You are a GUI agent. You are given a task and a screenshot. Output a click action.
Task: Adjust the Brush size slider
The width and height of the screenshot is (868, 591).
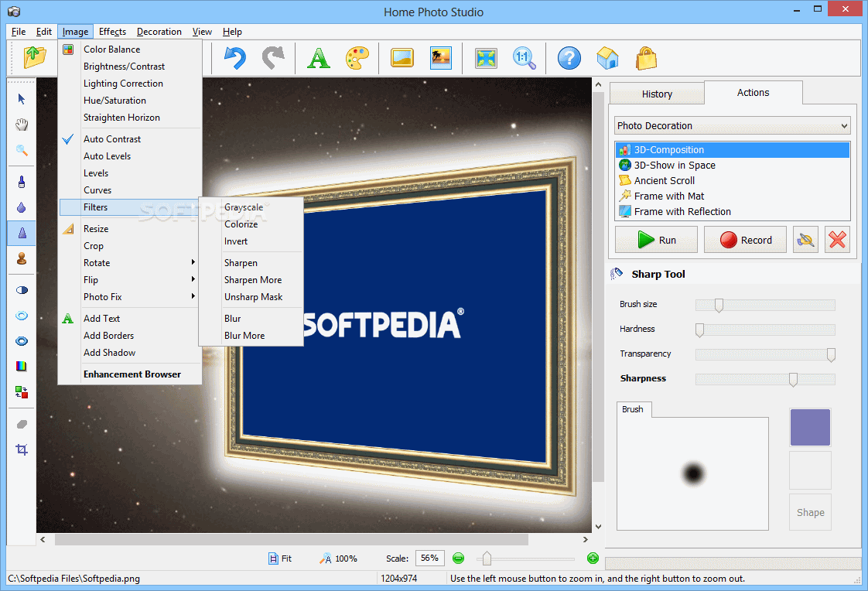pos(719,305)
